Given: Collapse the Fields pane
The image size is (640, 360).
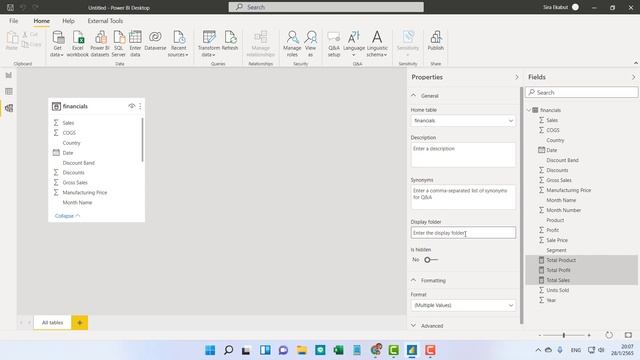Looking at the screenshot, I should (x=633, y=77).
